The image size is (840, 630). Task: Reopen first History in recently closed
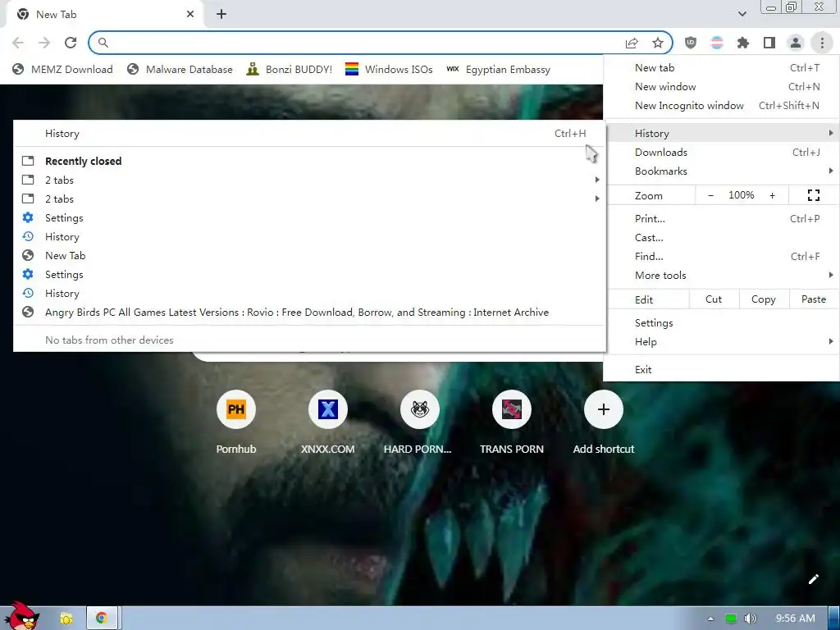pyautogui.click(x=309, y=237)
